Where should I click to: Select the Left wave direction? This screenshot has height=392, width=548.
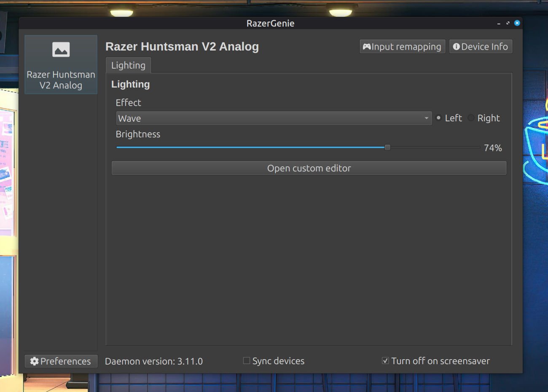[438, 118]
